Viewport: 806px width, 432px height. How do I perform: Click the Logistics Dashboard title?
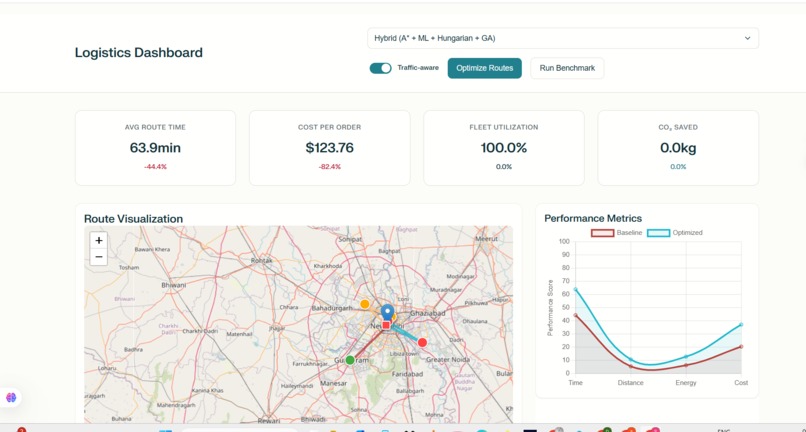[139, 52]
